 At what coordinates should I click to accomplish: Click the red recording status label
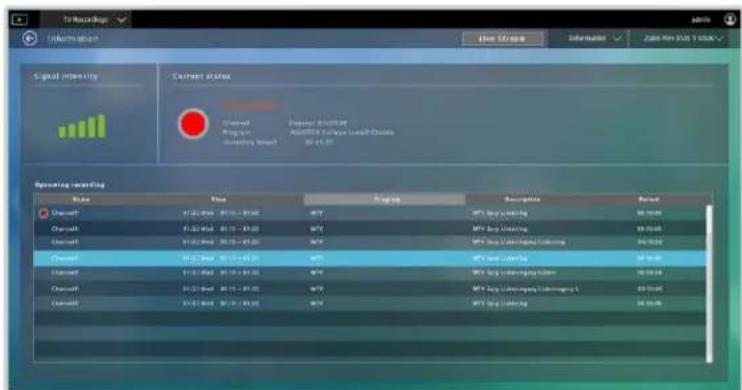coord(249,105)
